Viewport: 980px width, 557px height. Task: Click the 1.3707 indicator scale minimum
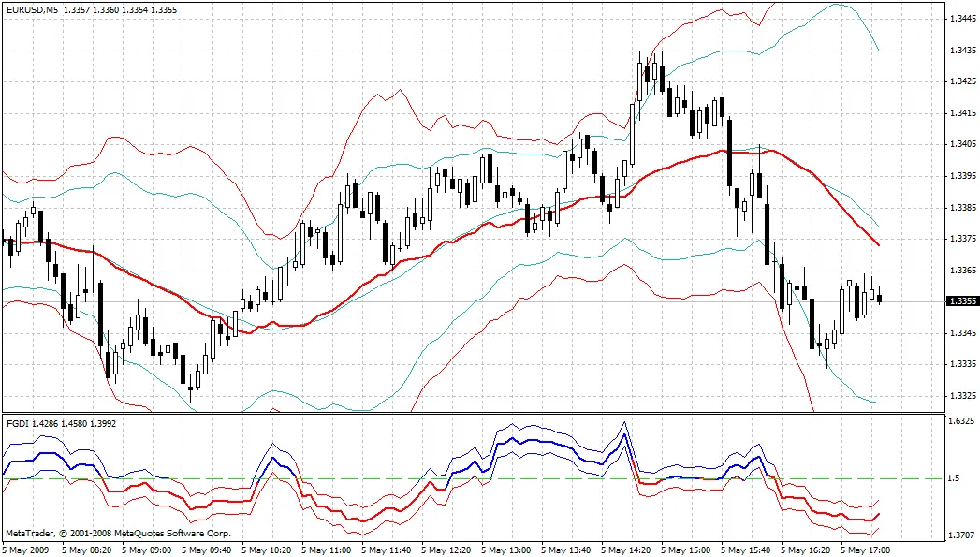(962, 535)
